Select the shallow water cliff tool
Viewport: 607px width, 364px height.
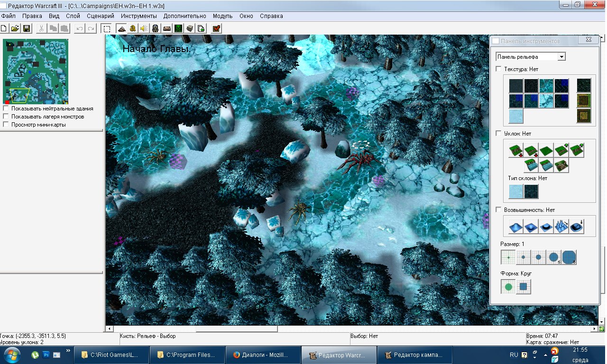[546, 165]
